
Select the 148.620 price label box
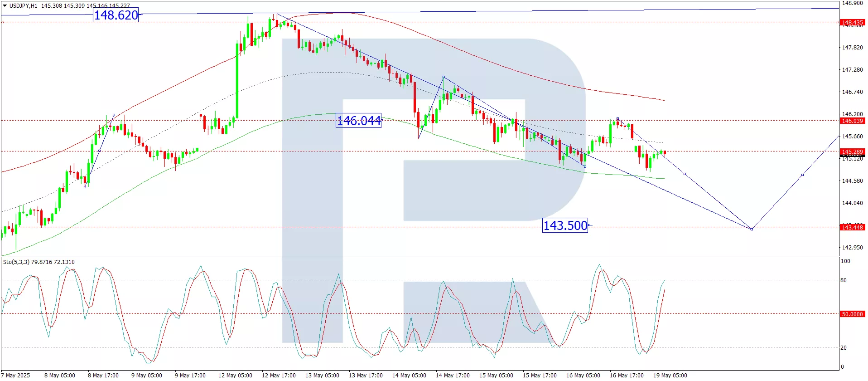point(116,15)
